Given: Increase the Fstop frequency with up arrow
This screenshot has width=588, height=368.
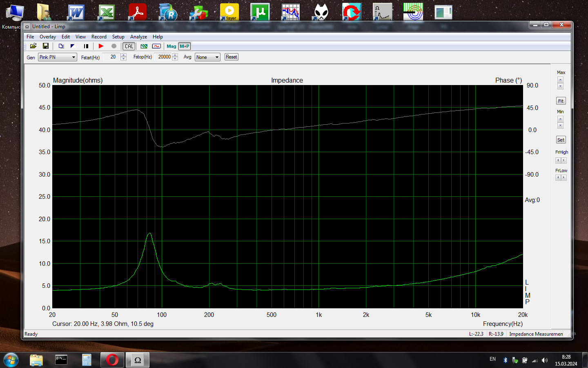Looking at the screenshot, I should (175, 55).
